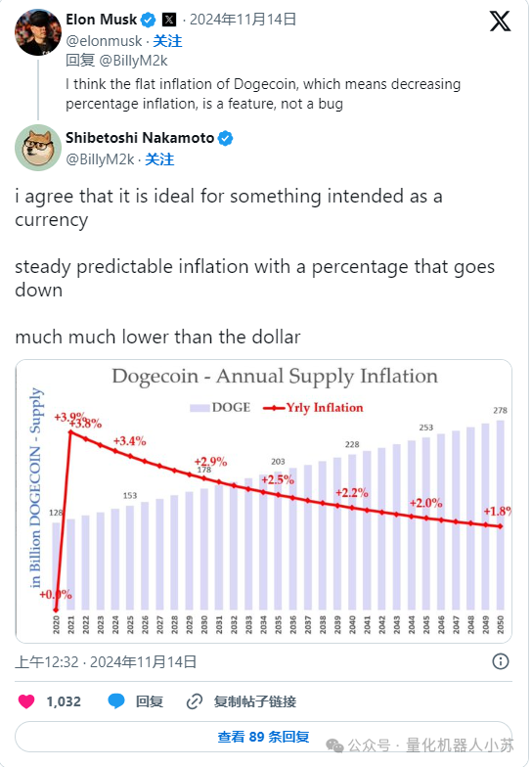Like the post with heart icon

(x=26, y=701)
